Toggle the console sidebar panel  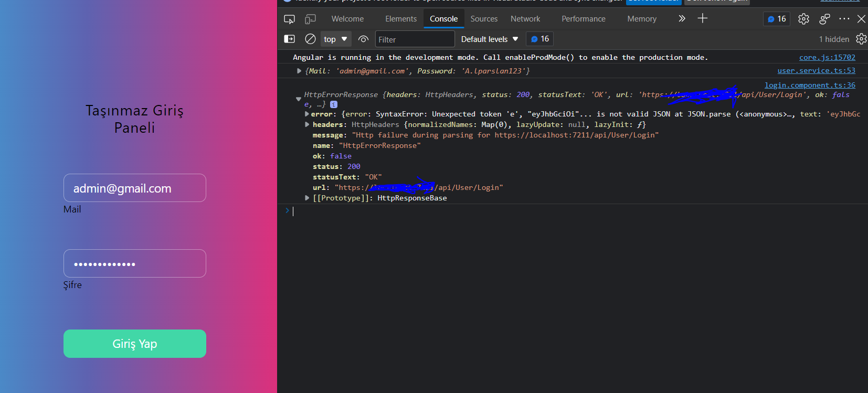[x=290, y=39]
